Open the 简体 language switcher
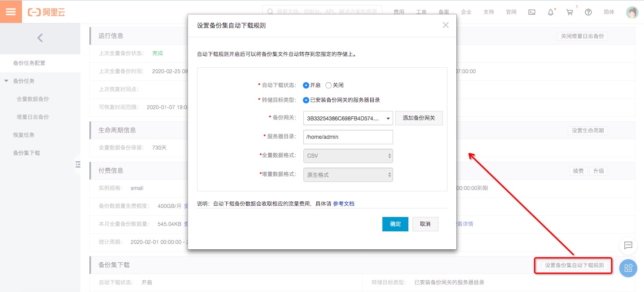This screenshot has height=292, width=644. click(x=609, y=12)
